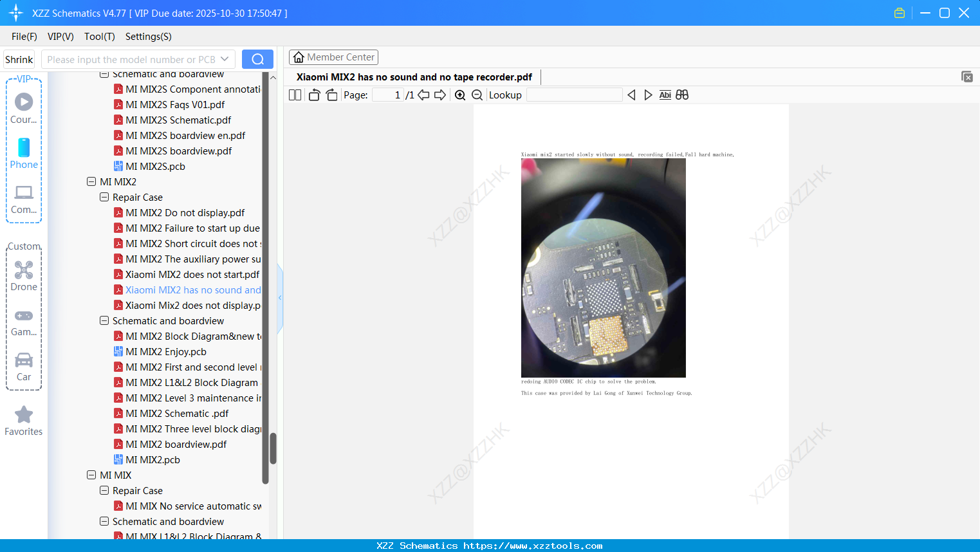Rotate the page counterclockwise
The height and width of the screenshot is (552, 980).
tap(314, 95)
